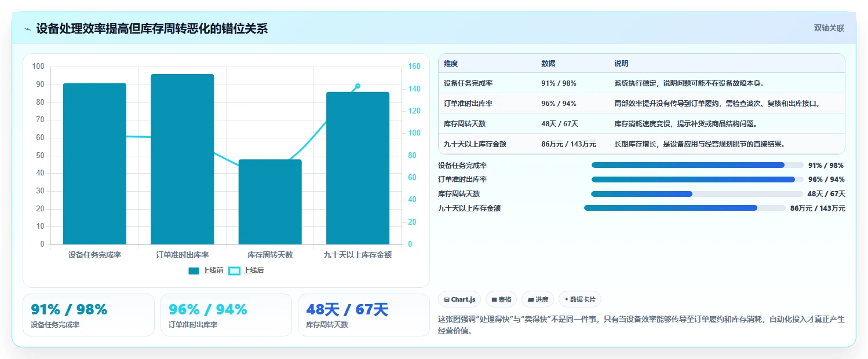The width and height of the screenshot is (868, 359).
Task: Click the 91% / 98% data card
Action: (x=89, y=315)
